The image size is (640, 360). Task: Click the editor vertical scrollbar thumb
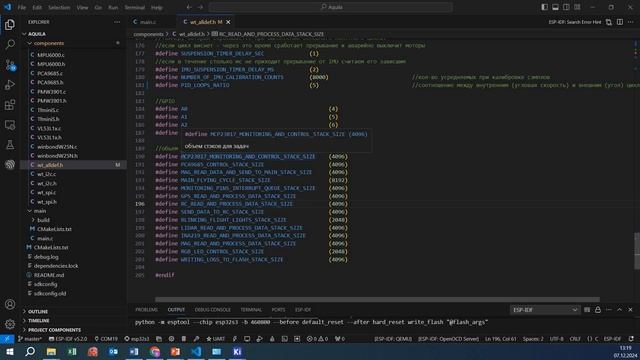pyautogui.click(x=637, y=251)
